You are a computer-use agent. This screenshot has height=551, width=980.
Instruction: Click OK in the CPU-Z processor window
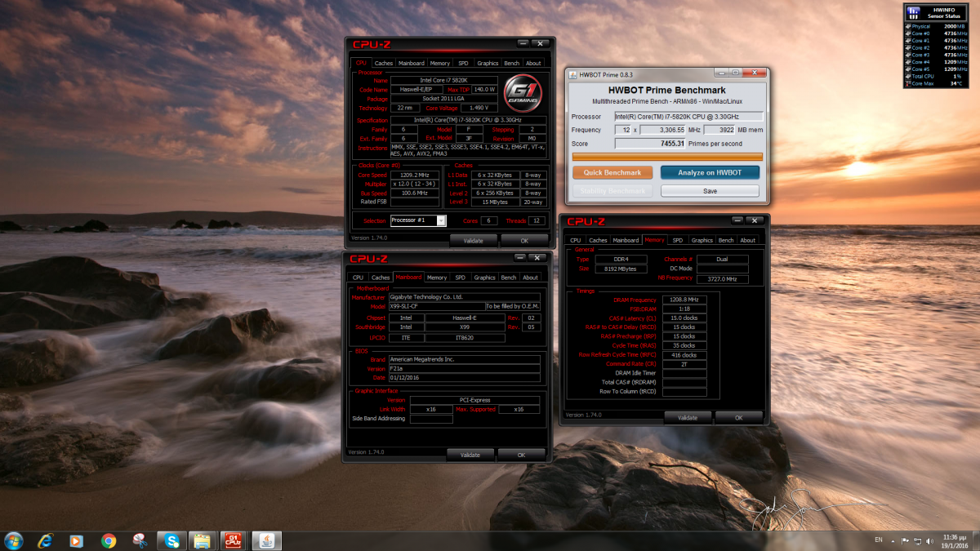[524, 241]
